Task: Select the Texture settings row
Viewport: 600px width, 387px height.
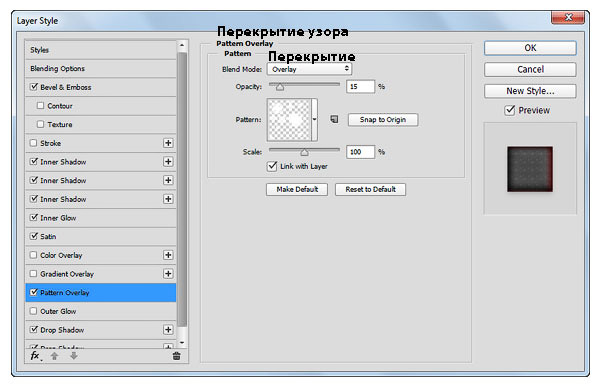Action: [101, 124]
